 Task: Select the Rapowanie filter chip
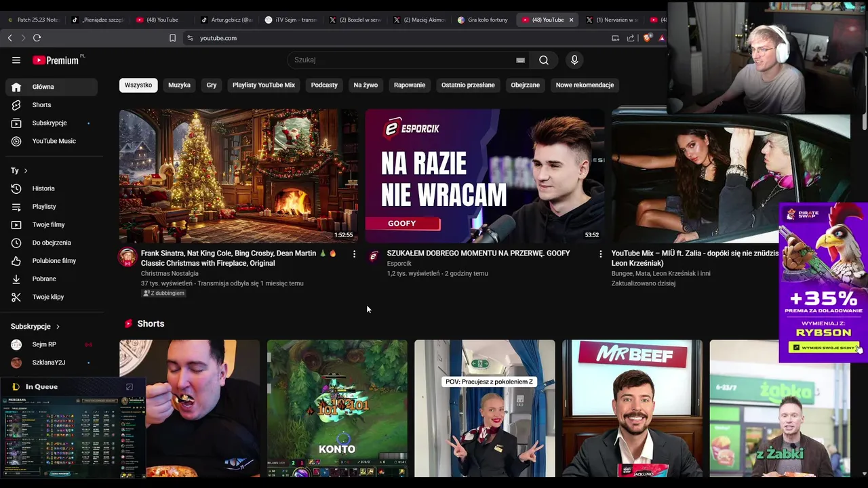coord(410,85)
